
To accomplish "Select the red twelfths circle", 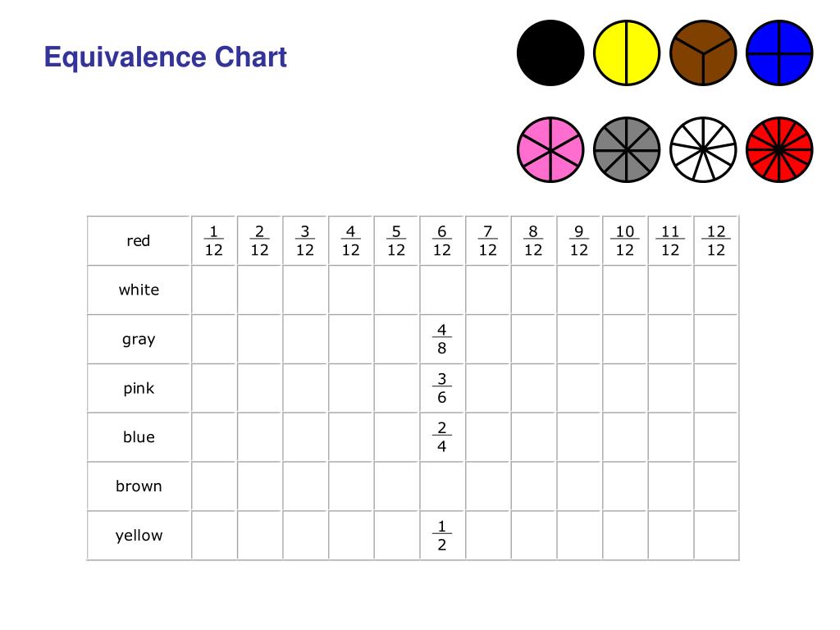I will click(779, 150).
